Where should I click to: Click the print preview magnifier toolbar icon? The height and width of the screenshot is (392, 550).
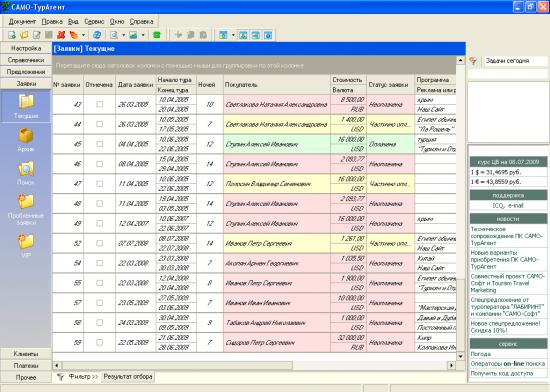tap(114, 35)
